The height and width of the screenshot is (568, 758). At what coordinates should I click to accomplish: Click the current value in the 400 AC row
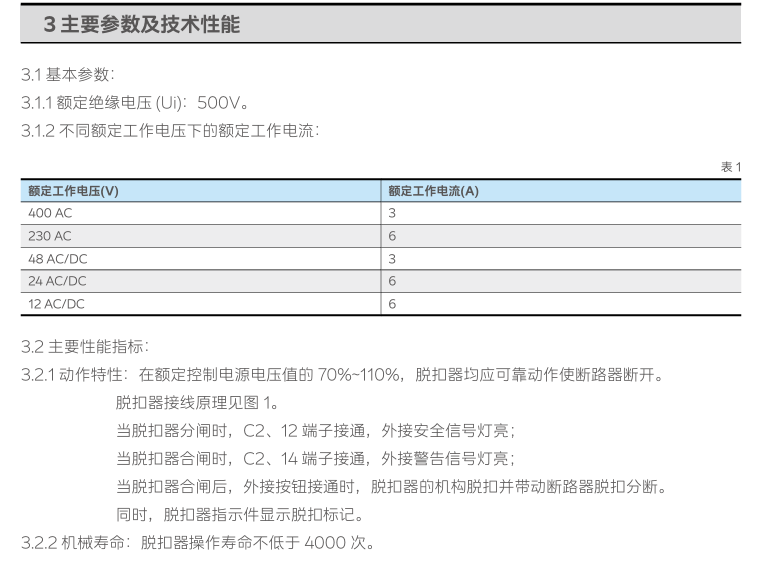point(392,213)
